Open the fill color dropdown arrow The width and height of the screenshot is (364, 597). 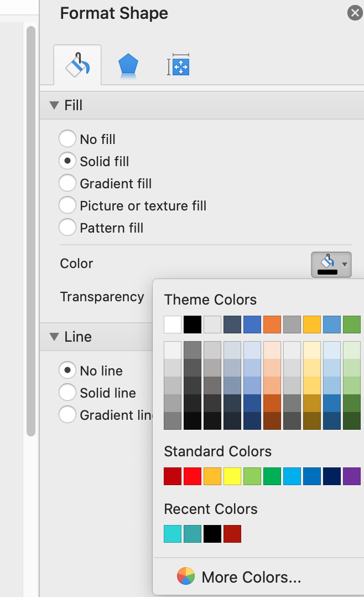[x=345, y=264]
